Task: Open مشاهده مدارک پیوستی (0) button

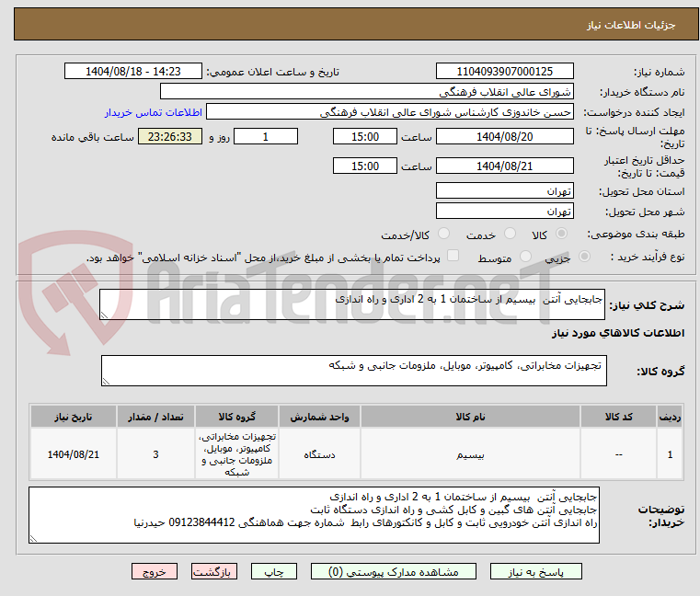Action: click(394, 571)
